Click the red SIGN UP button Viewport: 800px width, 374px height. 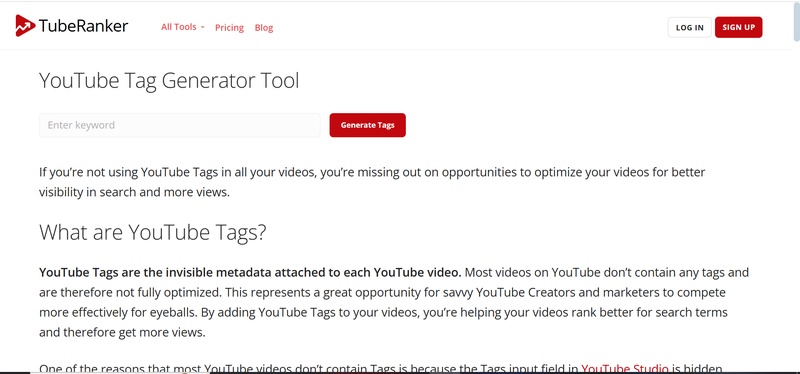click(738, 28)
